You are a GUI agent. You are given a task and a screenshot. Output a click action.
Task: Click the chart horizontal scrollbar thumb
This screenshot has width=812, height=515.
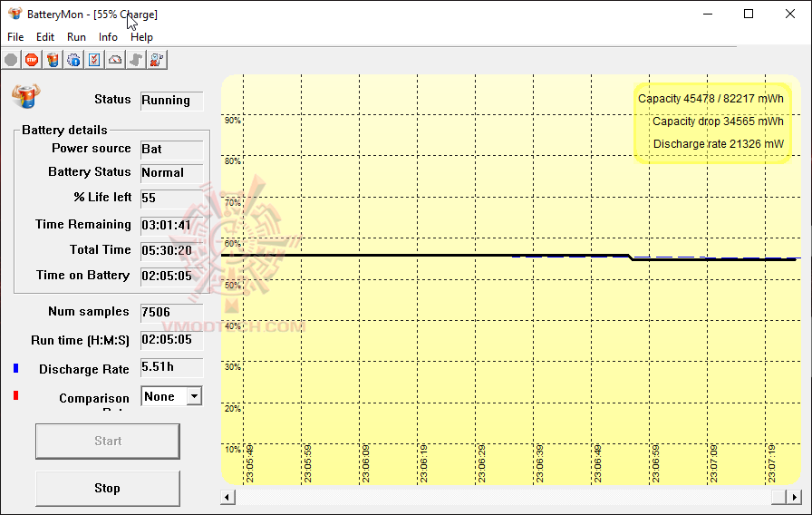778,498
